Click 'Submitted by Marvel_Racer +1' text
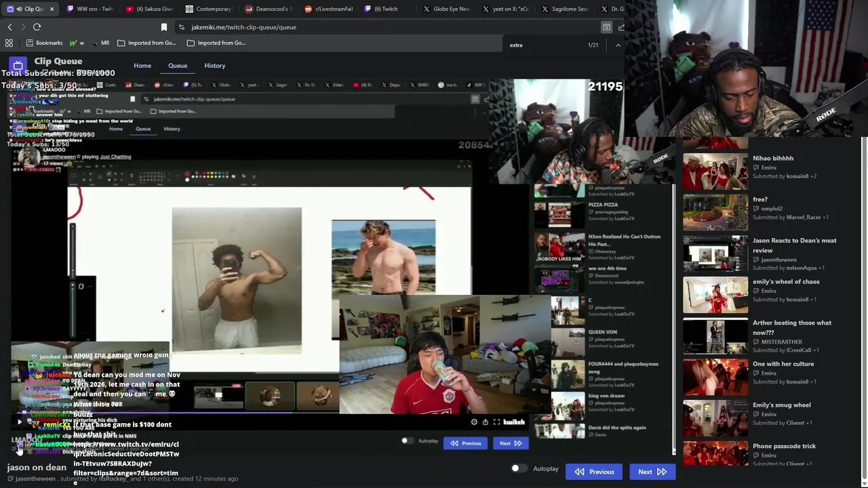The height and width of the screenshot is (488, 868). (791, 218)
